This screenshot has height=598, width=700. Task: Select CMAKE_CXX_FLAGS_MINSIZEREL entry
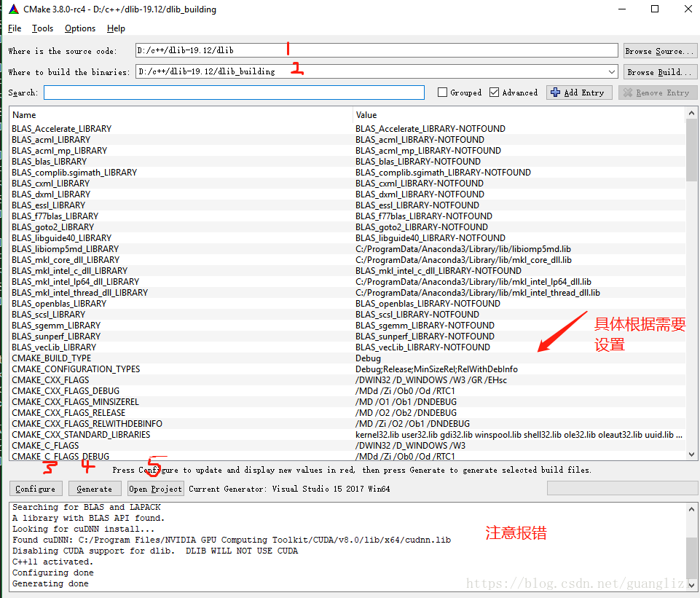(x=75, y=402)
